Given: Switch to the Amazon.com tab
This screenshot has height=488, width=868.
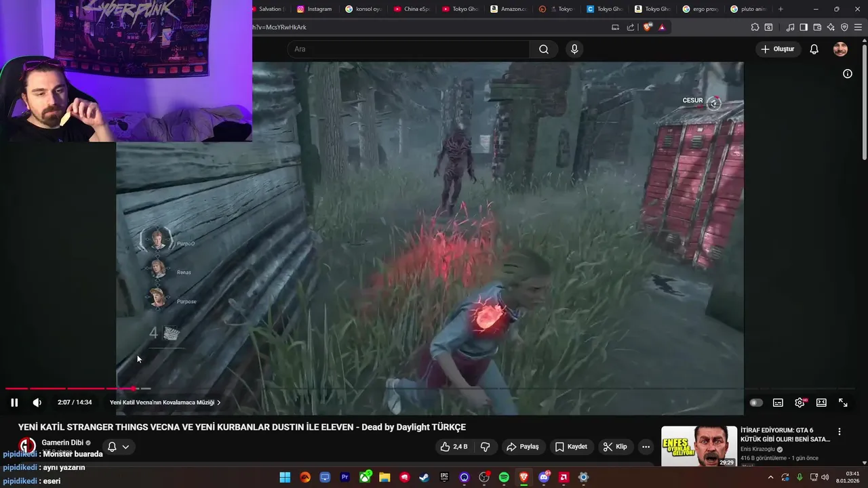Looking at the screenshot, I should pos(509,9).
